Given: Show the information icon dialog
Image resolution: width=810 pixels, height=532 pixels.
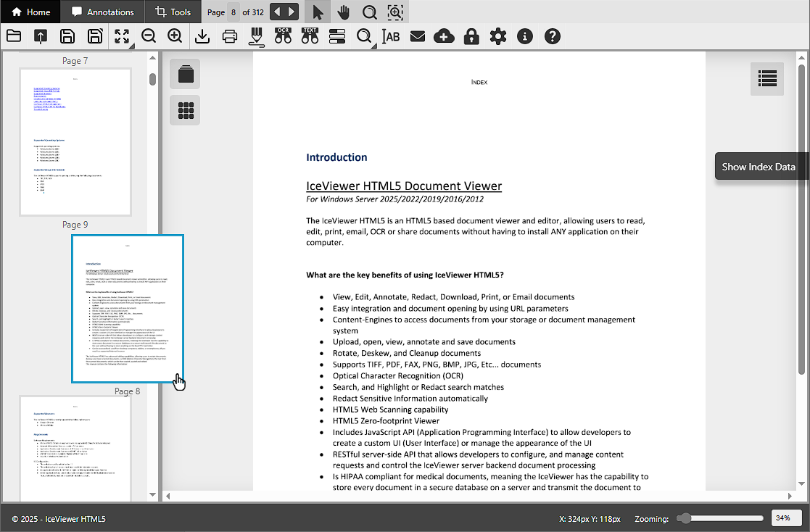Looking at the screenshot, I should 525,36.
